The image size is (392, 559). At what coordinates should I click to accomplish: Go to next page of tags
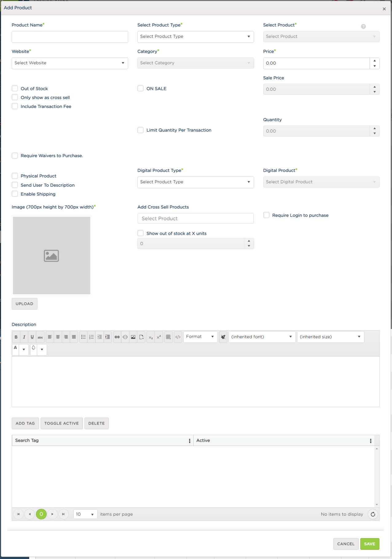click(53, 514)
